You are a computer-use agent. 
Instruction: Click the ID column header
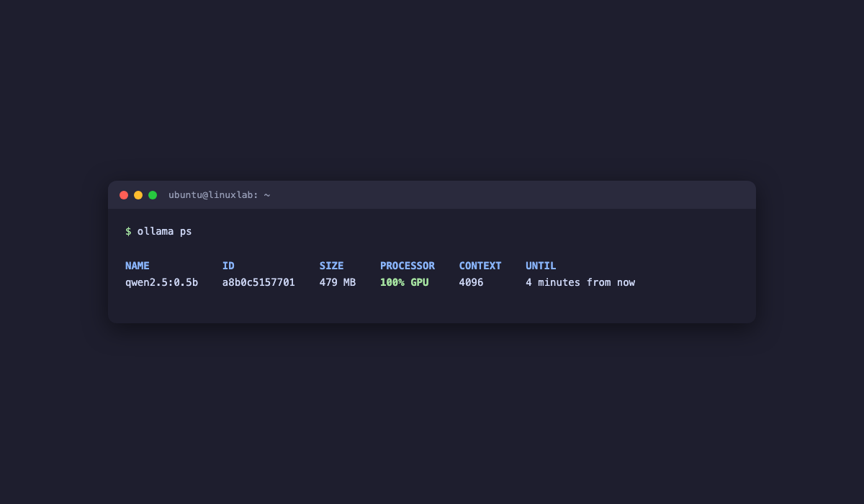(228, 266)
